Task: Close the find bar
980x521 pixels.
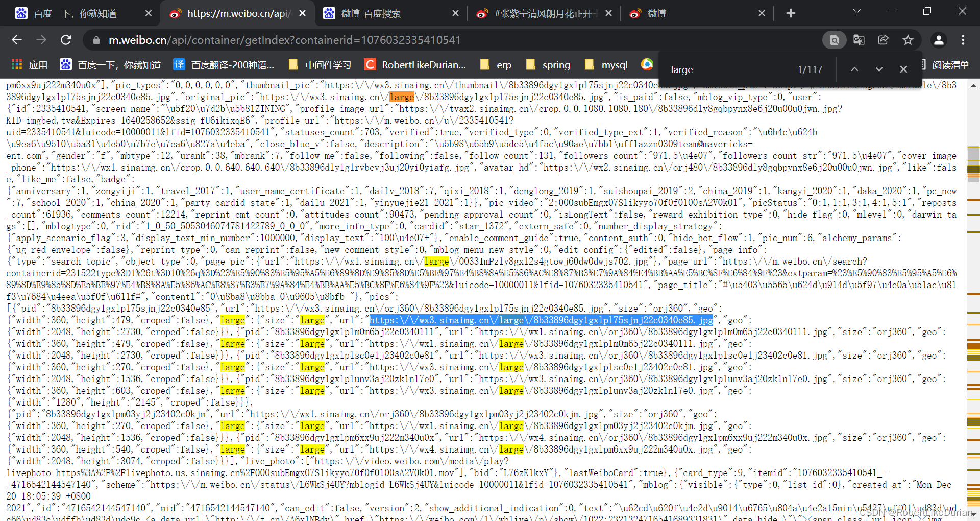Action: [x=903, y=69]
